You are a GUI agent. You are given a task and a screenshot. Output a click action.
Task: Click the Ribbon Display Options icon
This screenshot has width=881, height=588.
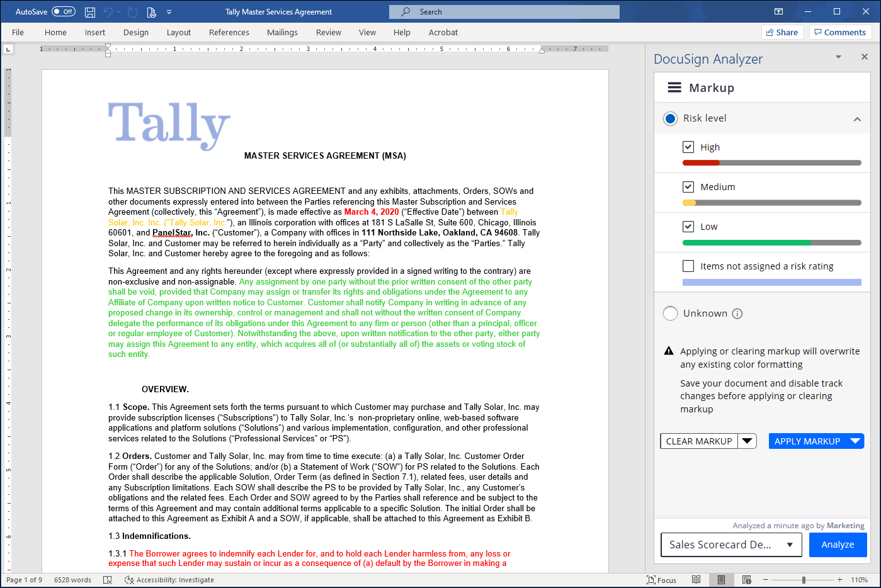pos(779,11)
